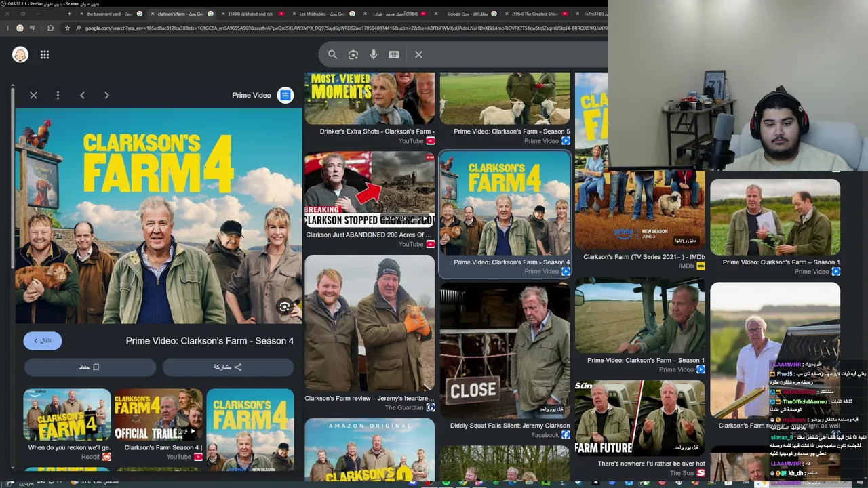The width and height of the screenshot is (868, 488).
Task: Click the YouTube icon under Official Trailer result
Action: [198, 457]
